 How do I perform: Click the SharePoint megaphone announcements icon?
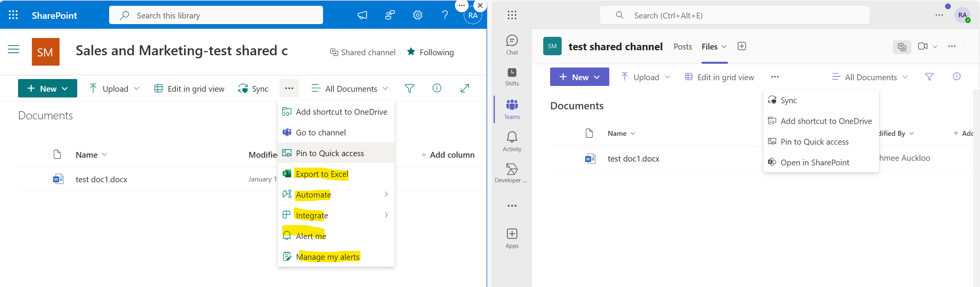pyautogui.click(x=362, y=15)
